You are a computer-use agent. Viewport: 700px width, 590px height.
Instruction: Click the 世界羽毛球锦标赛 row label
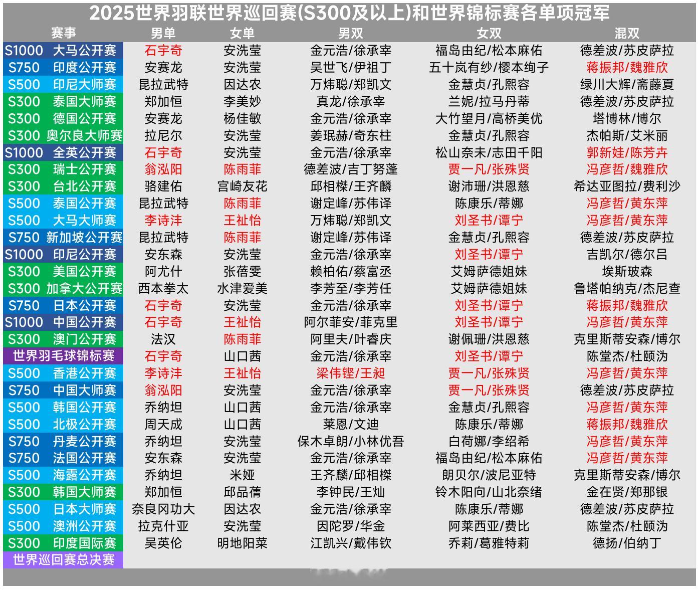click(x=63, y=356)
